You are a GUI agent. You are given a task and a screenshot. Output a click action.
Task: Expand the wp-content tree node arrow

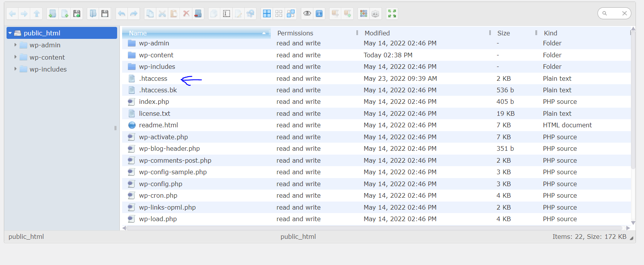pyautogui.click(x=15, y=57)
